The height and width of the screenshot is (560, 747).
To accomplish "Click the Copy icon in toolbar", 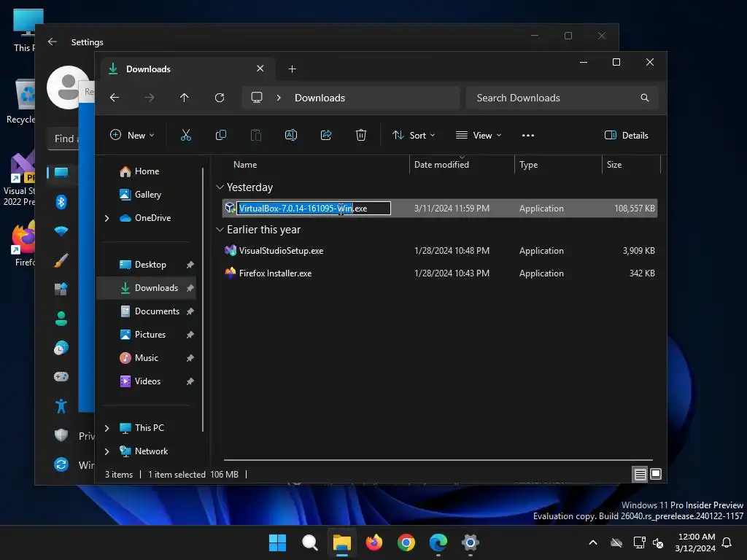I will pyautogui.click(x=221, y=135).
